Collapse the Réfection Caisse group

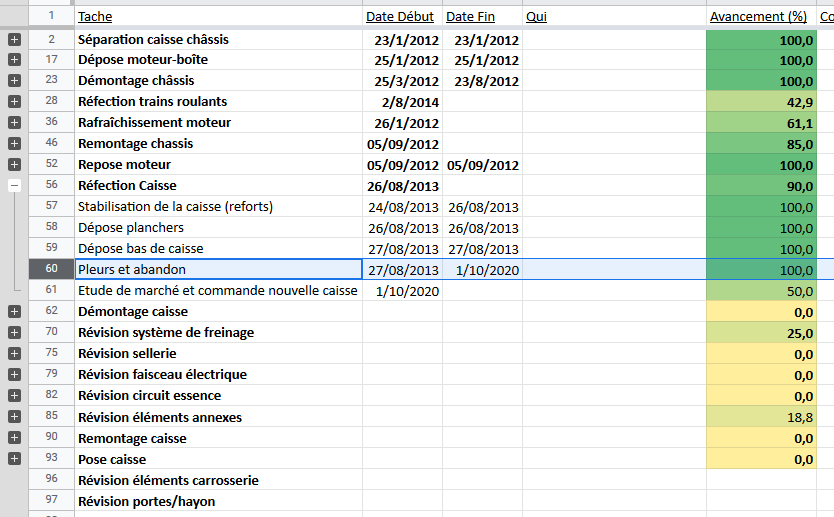click(x=14, y=185)
